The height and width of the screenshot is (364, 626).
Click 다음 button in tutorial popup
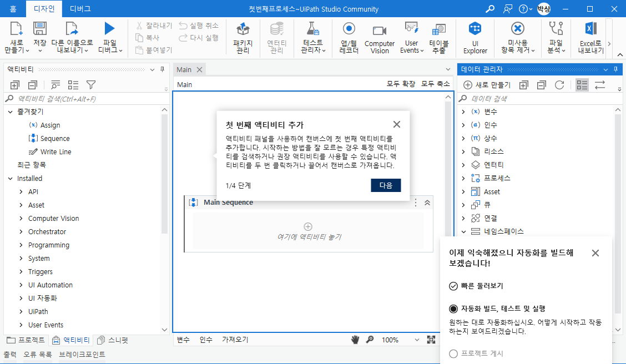(386, 185)
